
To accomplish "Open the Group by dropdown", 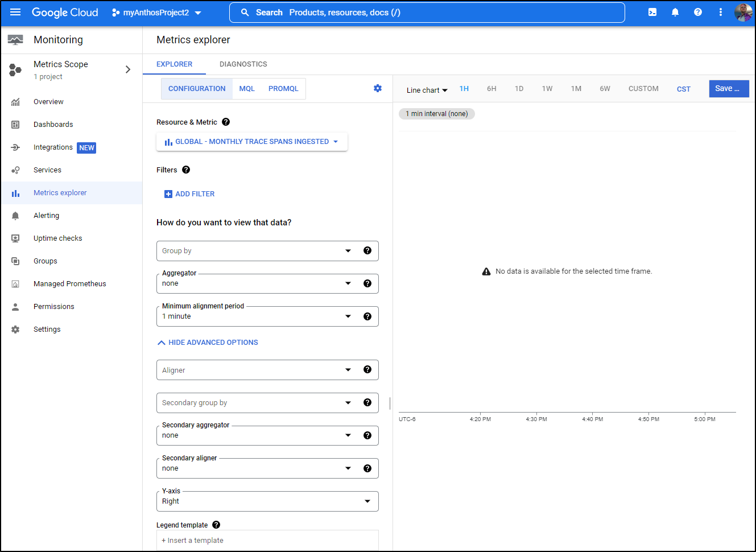I will click(x=267, y=251).
